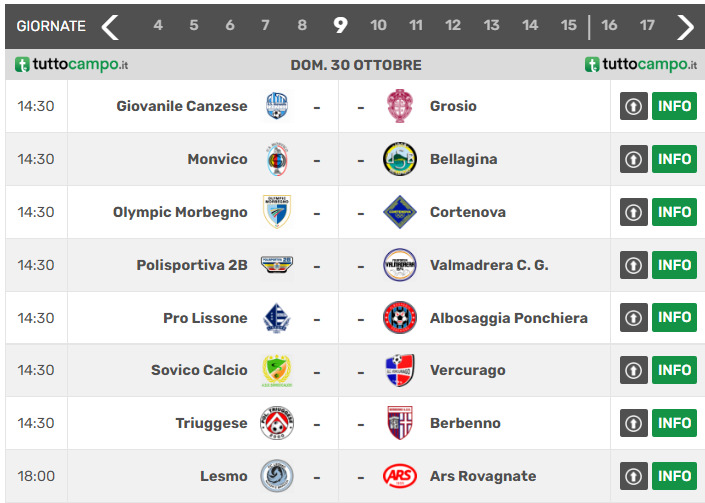Click the Triuggese team crest
Image resolution: width=705 pixels, height=503 pixels.
[277, 423]
